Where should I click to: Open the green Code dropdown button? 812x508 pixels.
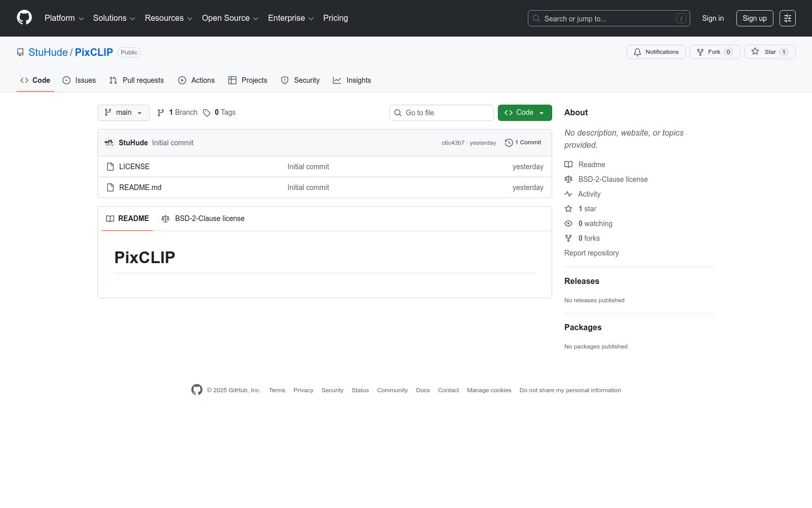pyautogui.click(x=525, y=113)
